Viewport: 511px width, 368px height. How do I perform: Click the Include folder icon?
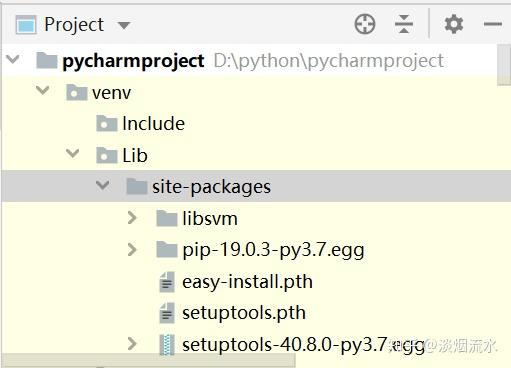[107, 123]
